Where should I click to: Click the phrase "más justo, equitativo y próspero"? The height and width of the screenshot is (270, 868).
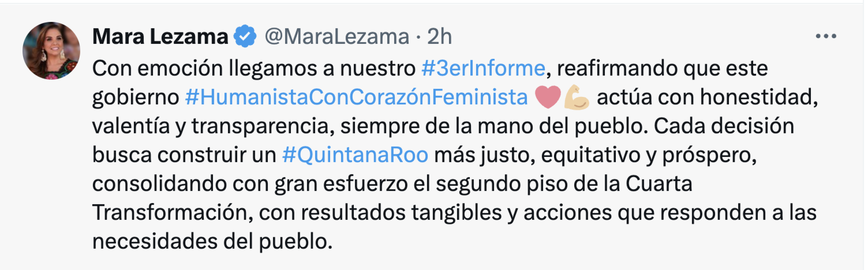(x=595, y=155)
